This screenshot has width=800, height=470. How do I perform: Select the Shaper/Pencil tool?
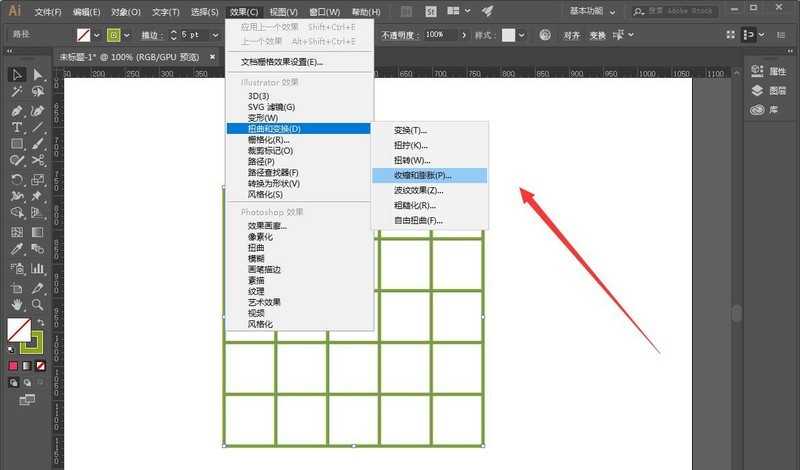(x=17, y=161)
